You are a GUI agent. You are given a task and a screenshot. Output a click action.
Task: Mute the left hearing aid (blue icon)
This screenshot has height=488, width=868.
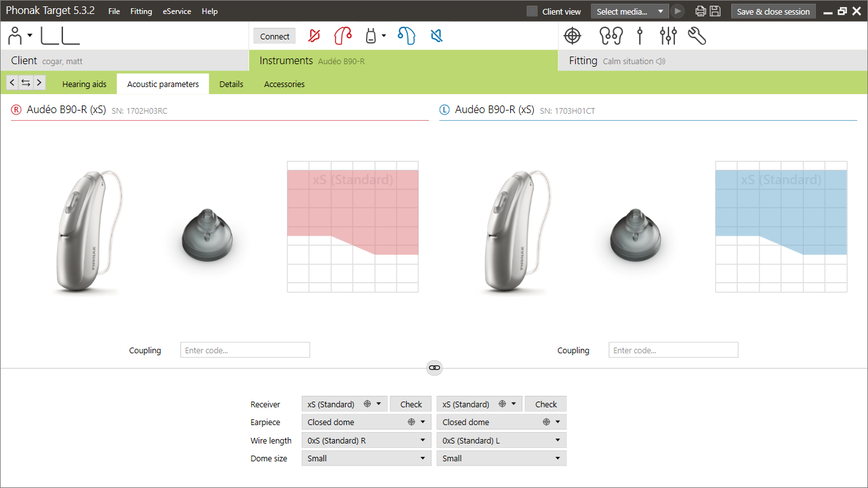click(x=437, y=36)
